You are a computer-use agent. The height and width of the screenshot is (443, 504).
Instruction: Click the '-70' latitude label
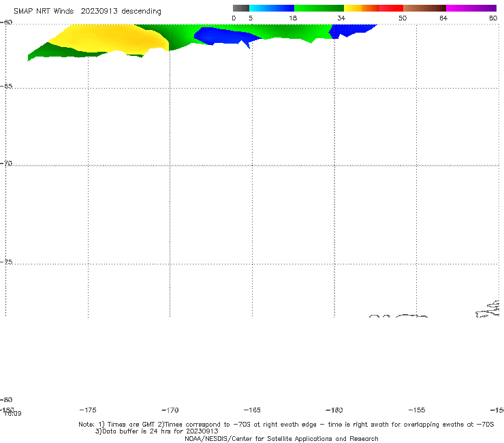6,164
